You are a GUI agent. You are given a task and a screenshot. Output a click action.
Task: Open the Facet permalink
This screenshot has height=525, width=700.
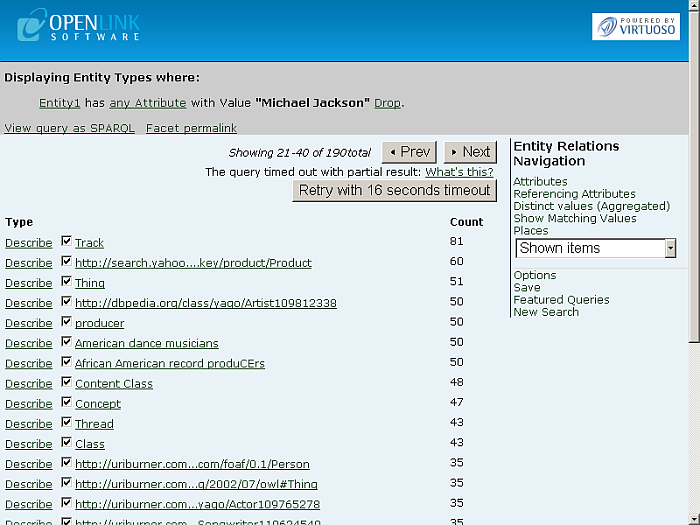click(x=191, y=129)
